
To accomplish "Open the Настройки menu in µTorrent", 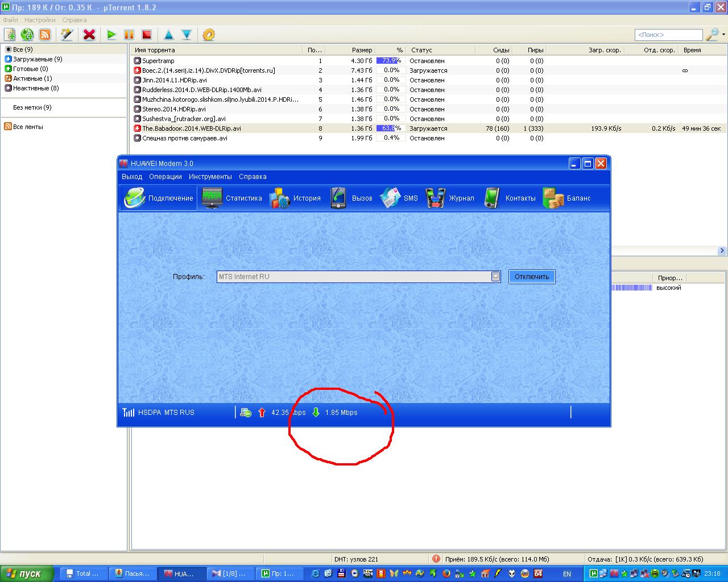I will [x=40, y=20].
